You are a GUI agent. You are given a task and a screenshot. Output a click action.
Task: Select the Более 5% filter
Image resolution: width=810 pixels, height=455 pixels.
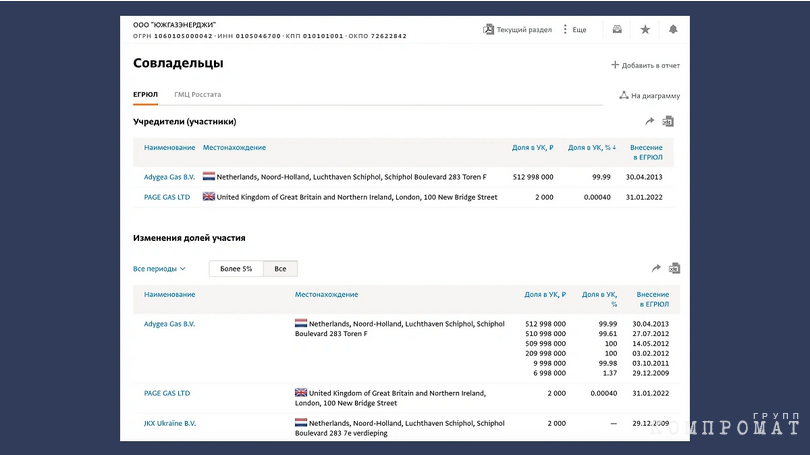[236, 269]
